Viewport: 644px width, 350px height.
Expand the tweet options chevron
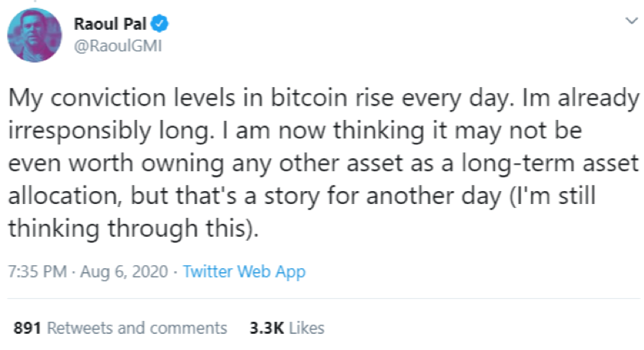[630, 20]
